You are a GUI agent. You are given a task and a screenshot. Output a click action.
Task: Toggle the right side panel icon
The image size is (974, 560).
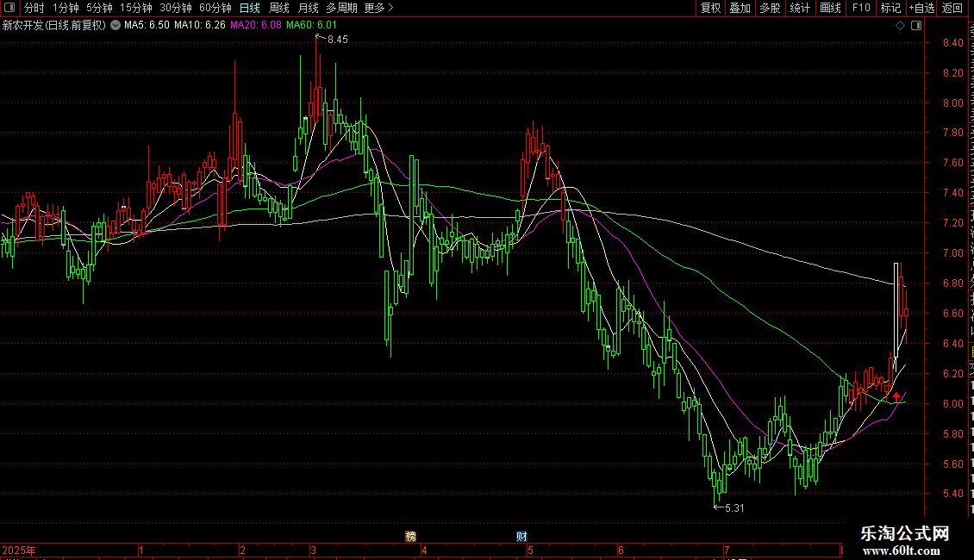916,26
